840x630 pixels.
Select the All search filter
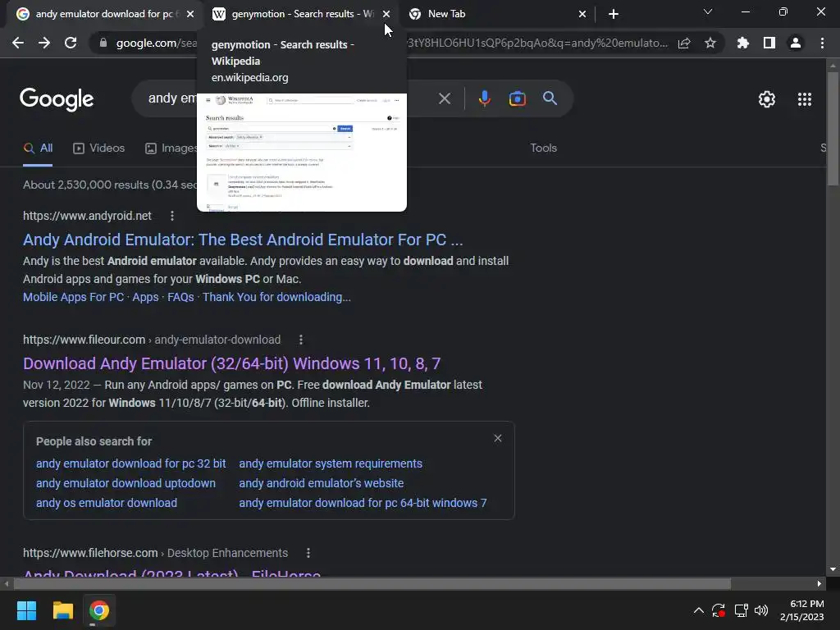38,148
